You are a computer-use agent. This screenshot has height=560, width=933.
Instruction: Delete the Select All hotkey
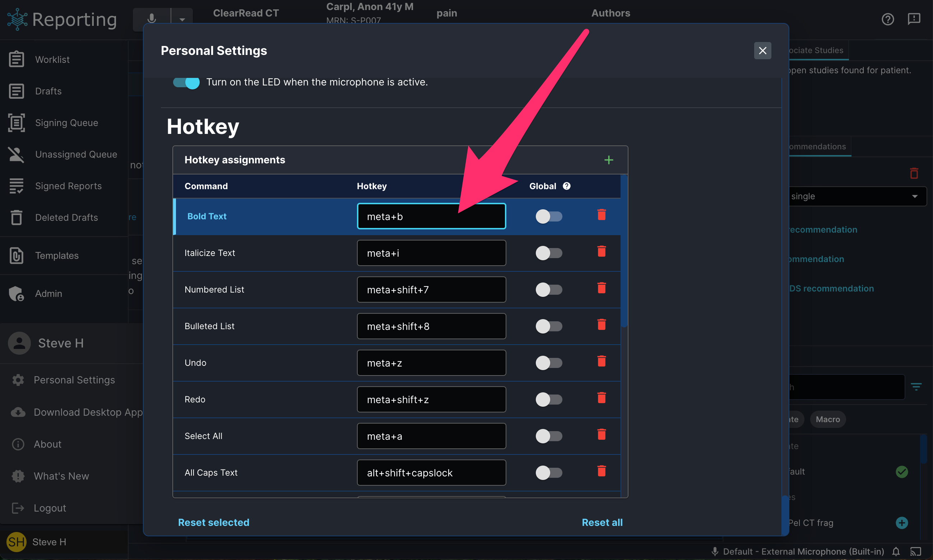[x=602, y=434]
